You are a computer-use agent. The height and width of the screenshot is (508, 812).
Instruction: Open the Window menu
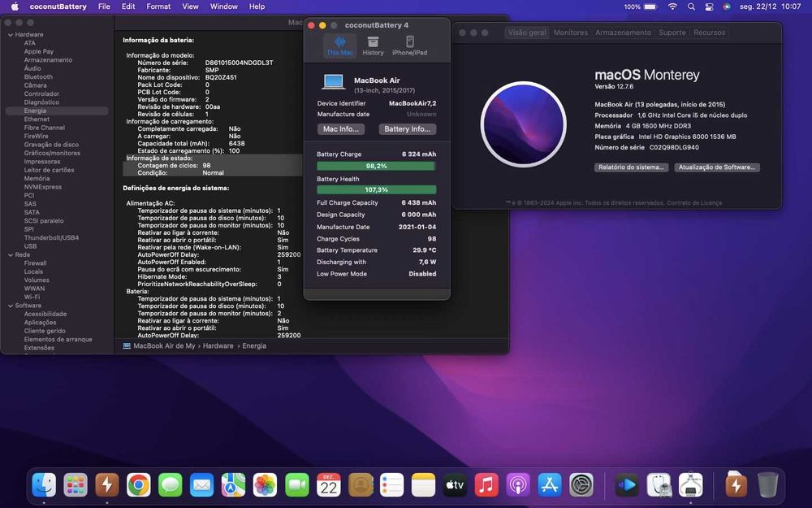pyautogui.click(x=224, y=7)
